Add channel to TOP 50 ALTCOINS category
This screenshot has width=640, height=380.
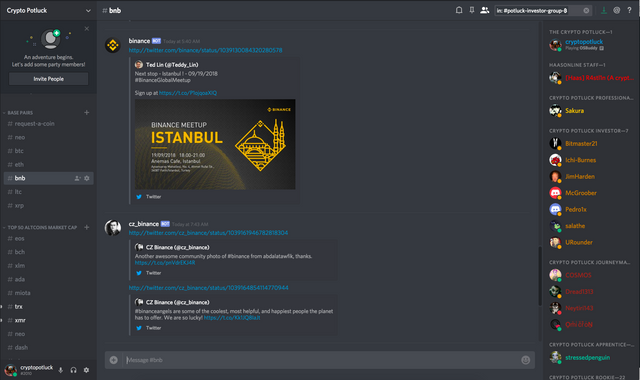coord(87,227)
